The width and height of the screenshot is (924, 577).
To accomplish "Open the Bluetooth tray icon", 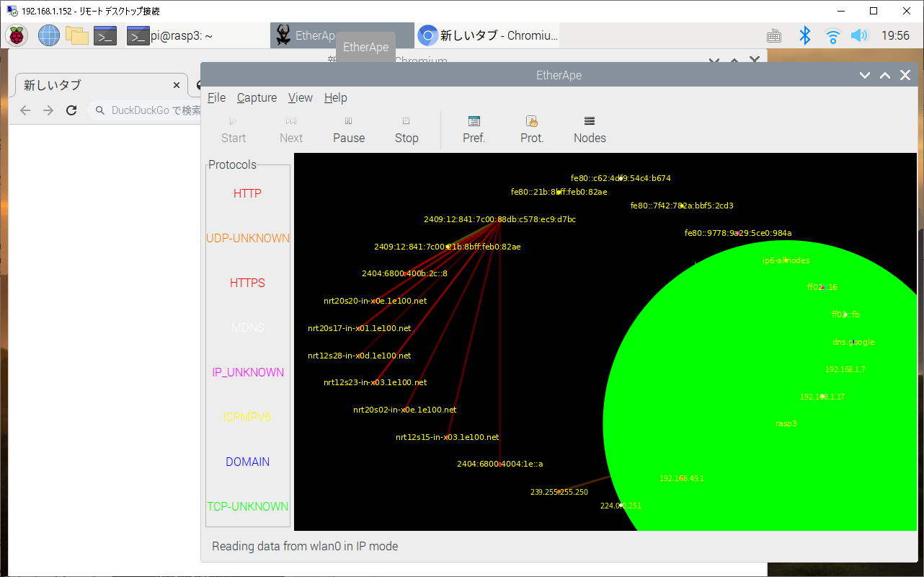I will point(805,35).
